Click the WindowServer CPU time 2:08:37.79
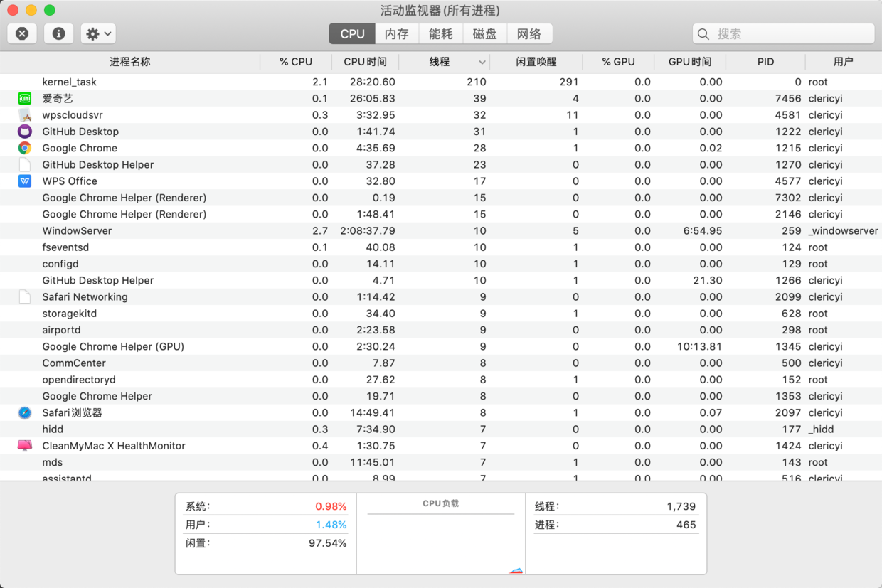Viewport: 882px width, 588px height. point(367,231)
